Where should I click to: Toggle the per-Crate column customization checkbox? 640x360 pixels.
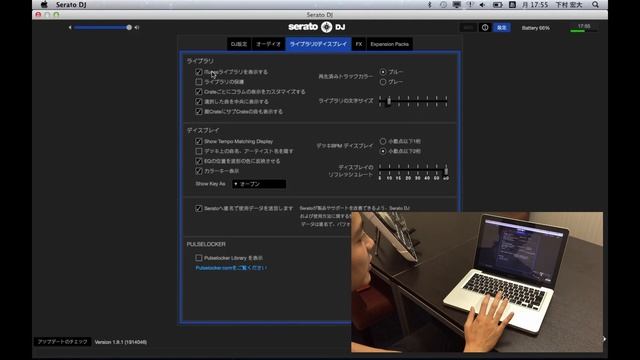click(x=199, y=92)
